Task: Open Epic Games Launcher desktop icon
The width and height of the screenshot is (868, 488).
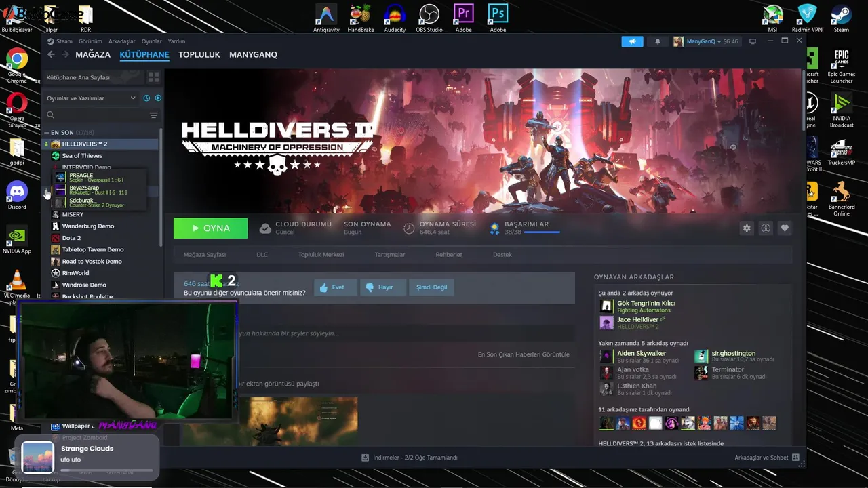Action: (842, 66)
